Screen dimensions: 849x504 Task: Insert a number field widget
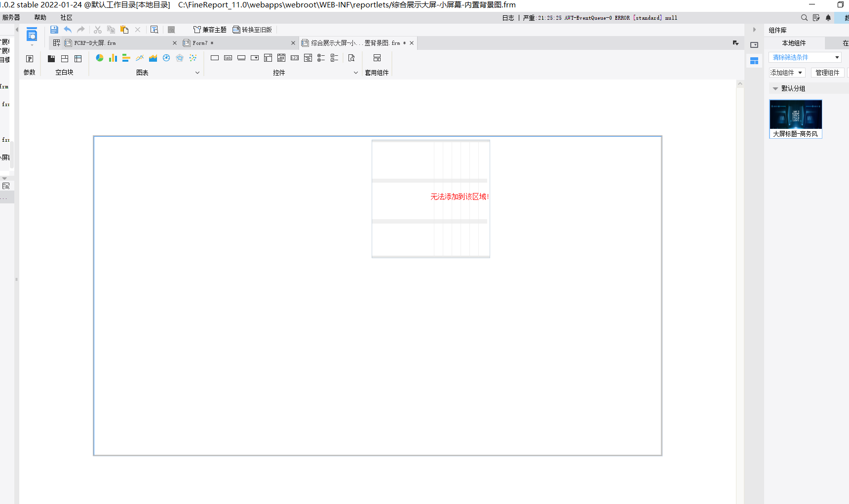click(x=295, y=58)
